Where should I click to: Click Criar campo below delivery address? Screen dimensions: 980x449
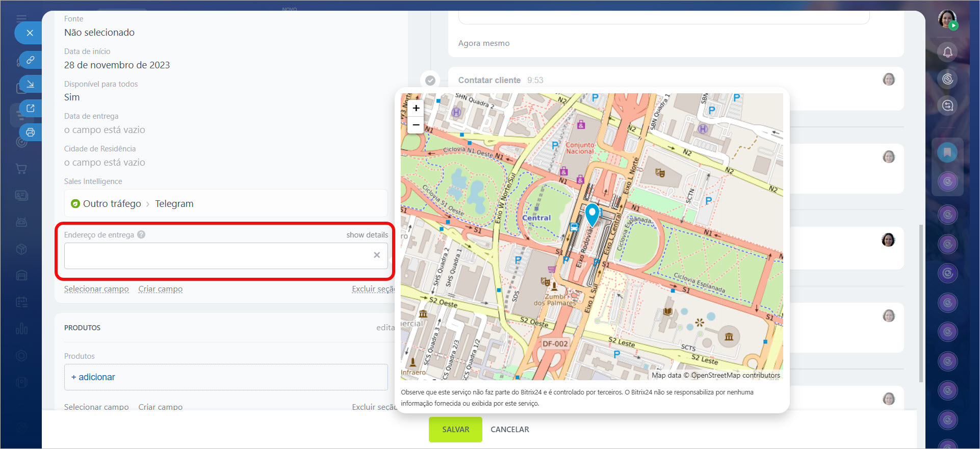160,289
